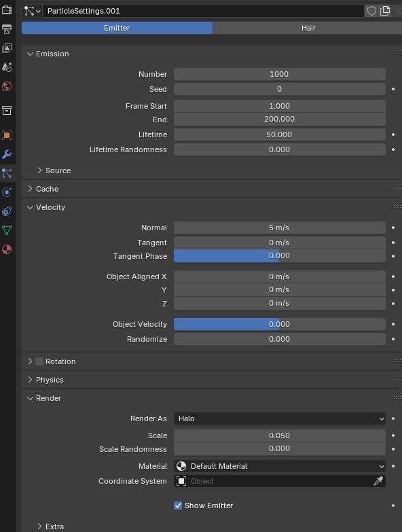This screenshot has height=532, width=402.
Task: Select the Emitter particle type tab
Action: click(x=117, y=28)
